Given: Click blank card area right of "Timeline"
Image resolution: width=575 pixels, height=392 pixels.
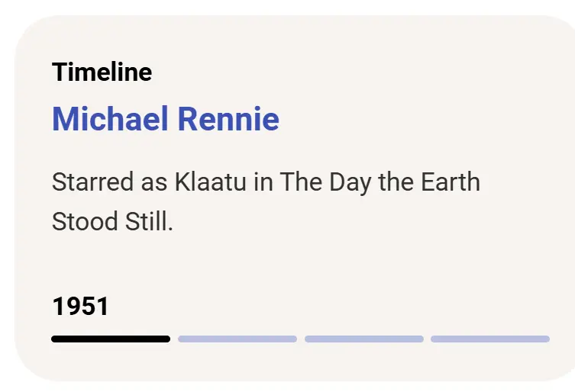Looking at the screenshot, I should click(x=344, y=72).
